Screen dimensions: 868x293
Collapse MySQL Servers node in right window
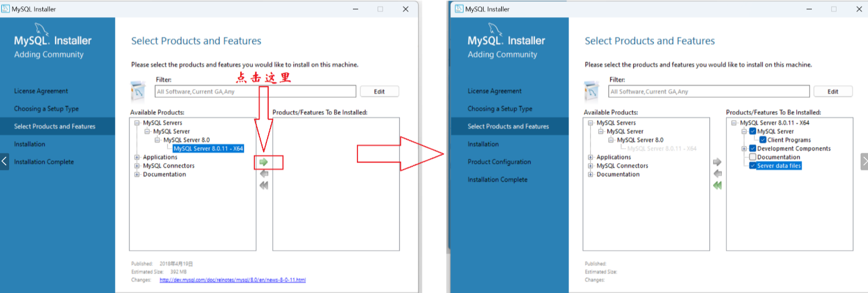(591, 123)
